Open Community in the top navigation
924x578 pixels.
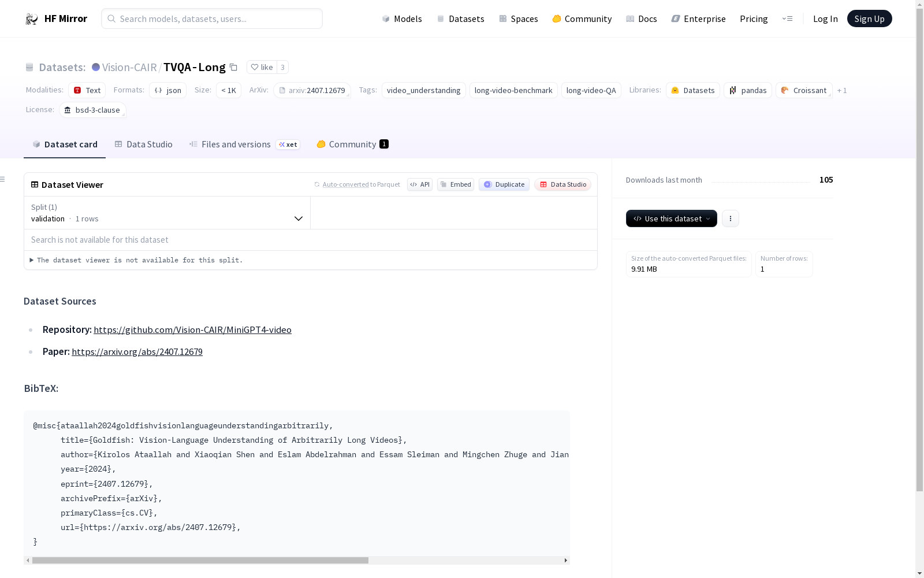(x=582, y=19)
